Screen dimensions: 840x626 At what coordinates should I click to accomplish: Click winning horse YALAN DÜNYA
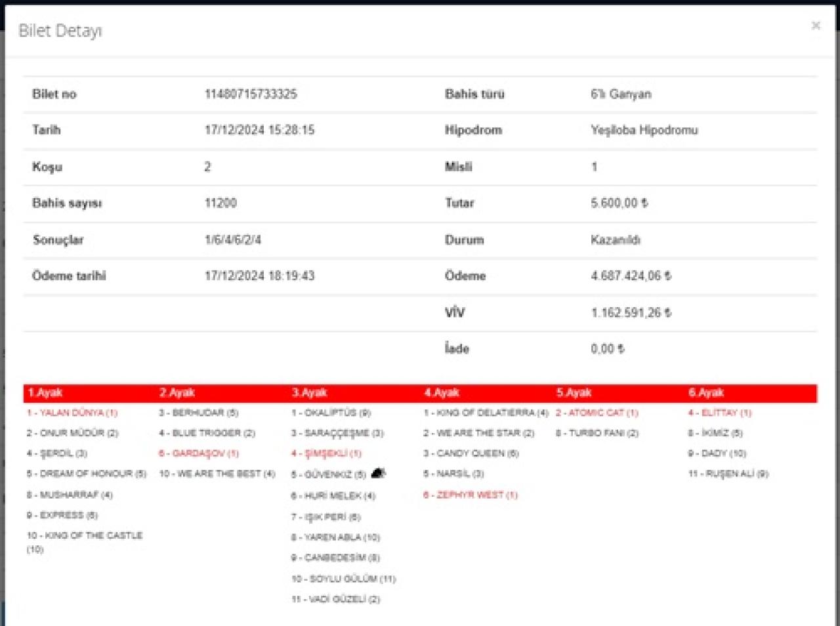click(x=72, y=413)
